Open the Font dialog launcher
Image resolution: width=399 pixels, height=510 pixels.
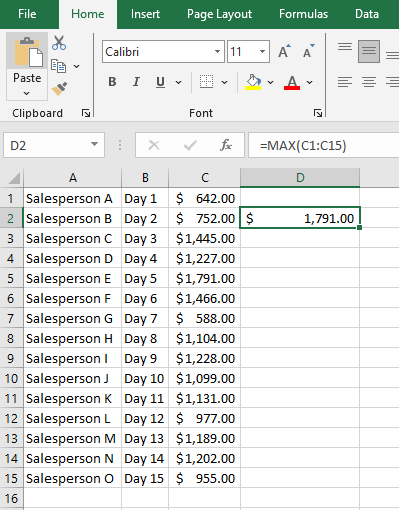click(318, 113)
